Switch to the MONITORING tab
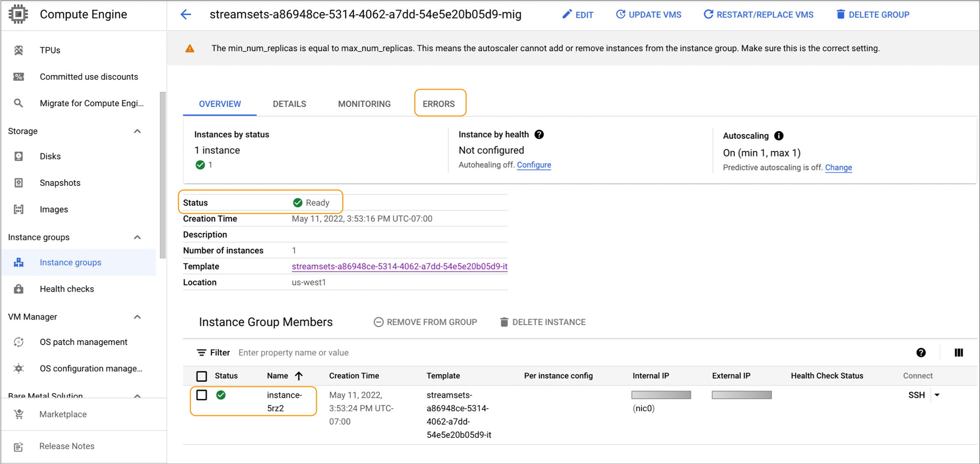 [364, 104]
